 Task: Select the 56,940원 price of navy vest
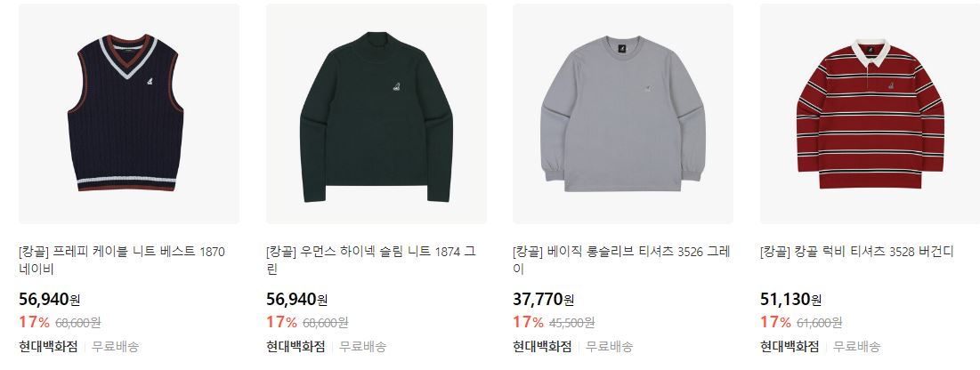pyautogui.click(x=49, y=300)
